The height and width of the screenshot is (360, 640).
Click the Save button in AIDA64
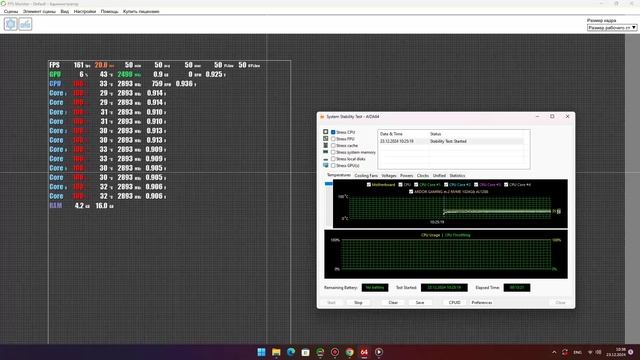[420, 302]
